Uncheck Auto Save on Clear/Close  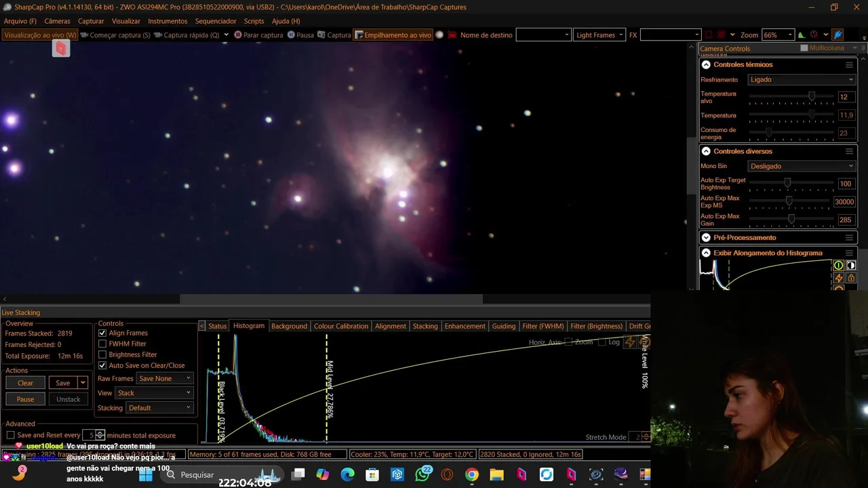point(102,365)
